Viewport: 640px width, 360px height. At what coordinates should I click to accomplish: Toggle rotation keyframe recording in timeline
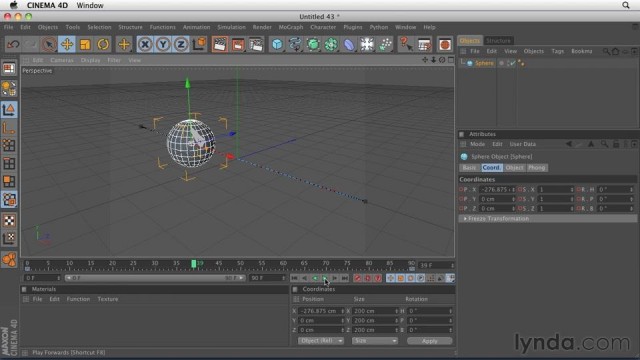click(x=411, y=278)
